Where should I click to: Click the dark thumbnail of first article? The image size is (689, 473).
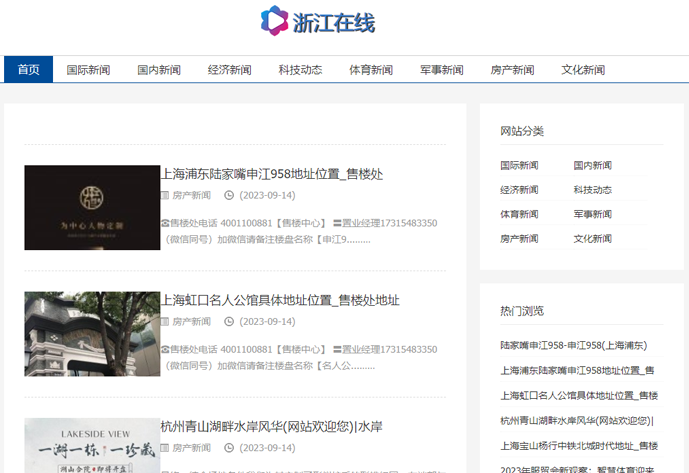(x=92, y=207)
